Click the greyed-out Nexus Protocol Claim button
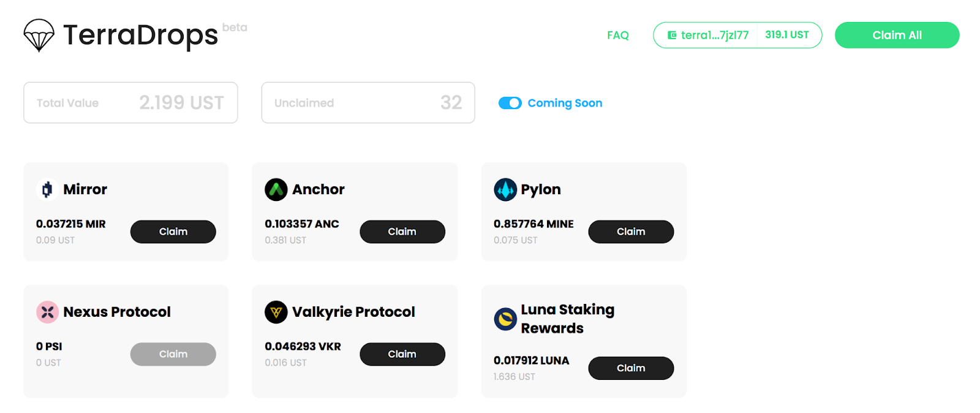 (173, 354)
